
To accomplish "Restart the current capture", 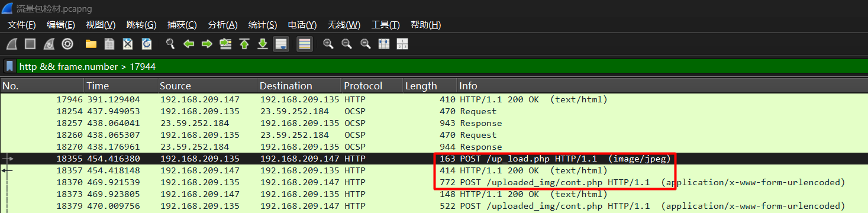I will click(x=49, y=44).
